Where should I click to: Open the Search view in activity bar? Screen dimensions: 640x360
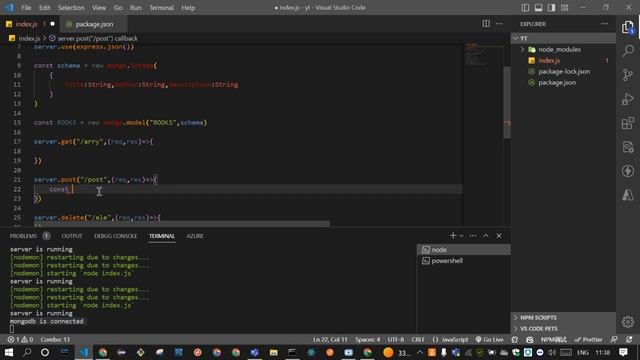click(x=628, y=51)
